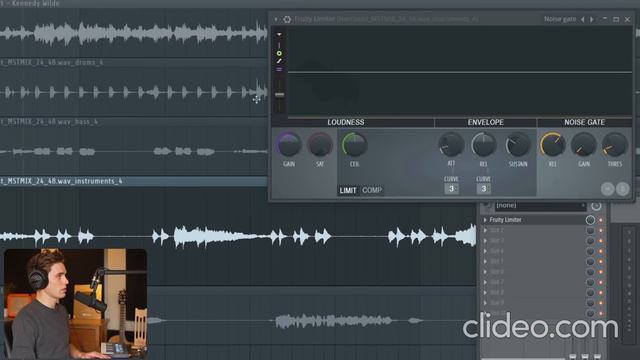Screen dimensions: 640x360
Task: Click the Noise Gate GAIN knob
Action: pyautogui.click(x=584, y=145)
